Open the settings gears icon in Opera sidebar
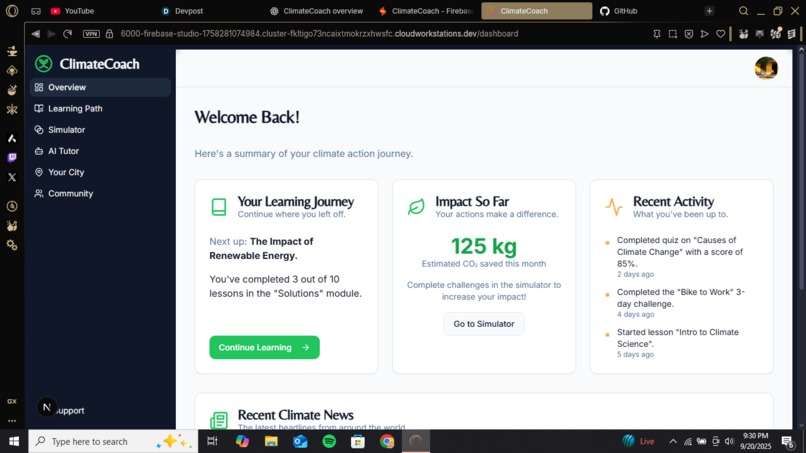This screenshot has width=806, height=453. 12,245
